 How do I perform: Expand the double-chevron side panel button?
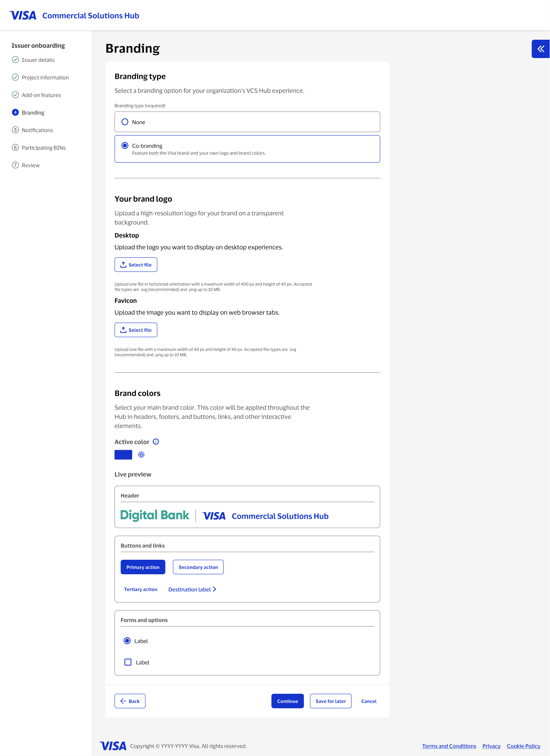coord(540,49)
